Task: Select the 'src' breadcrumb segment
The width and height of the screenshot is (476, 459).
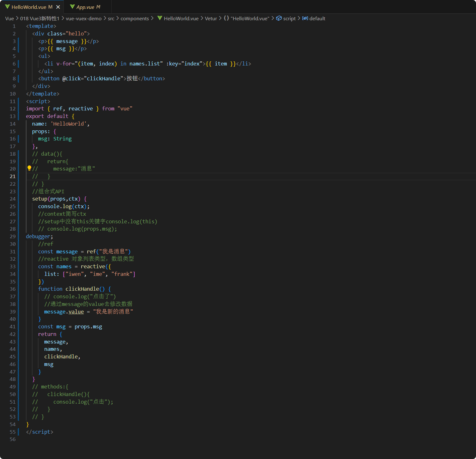Action: pos(111,19)
